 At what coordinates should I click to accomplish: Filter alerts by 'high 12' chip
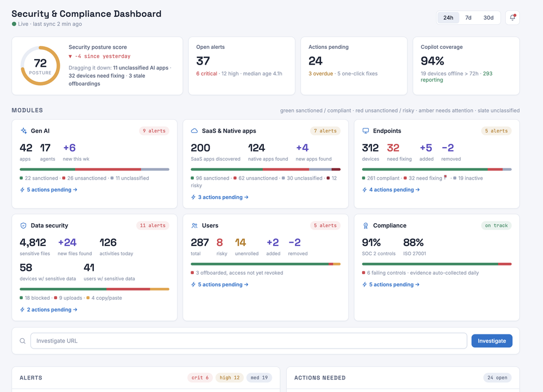(229, 378)
